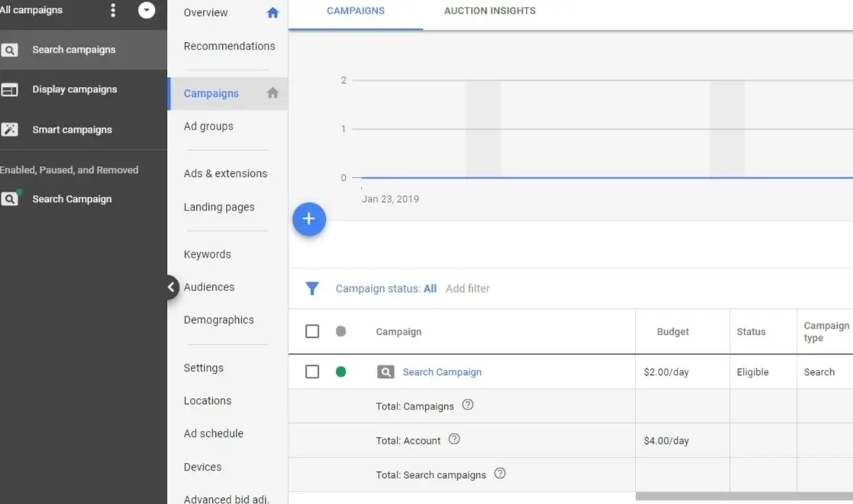Click the Jan 23, 2019 chart date label
The image size is (853, 504).
point(390,199)
